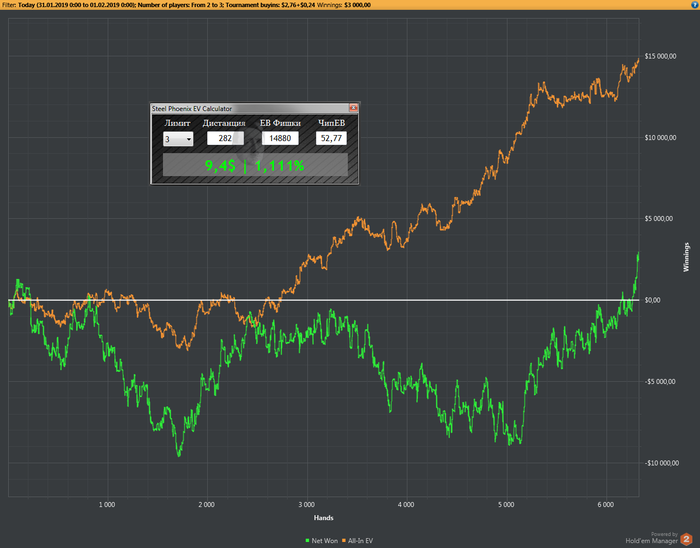This screenshot has height=548, width=700.
Task: Click the $0,00 axis label
Action: (652, 300)
